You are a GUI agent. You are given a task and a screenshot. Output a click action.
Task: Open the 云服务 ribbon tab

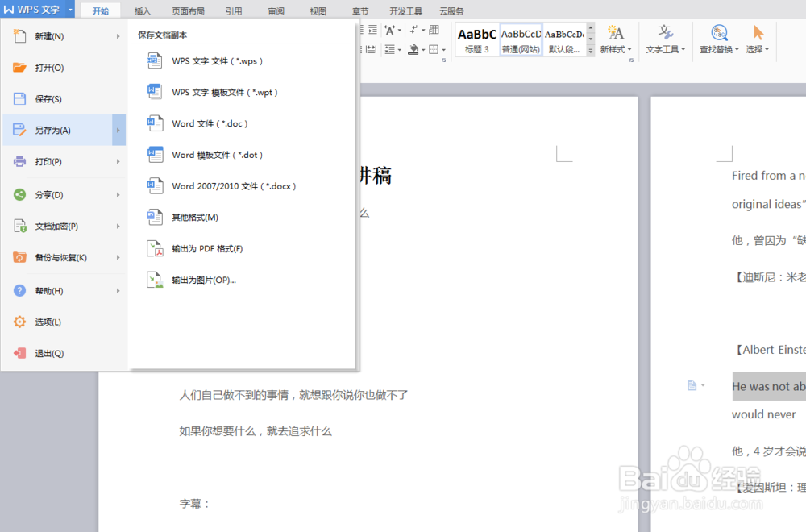[x=451, y=10]
